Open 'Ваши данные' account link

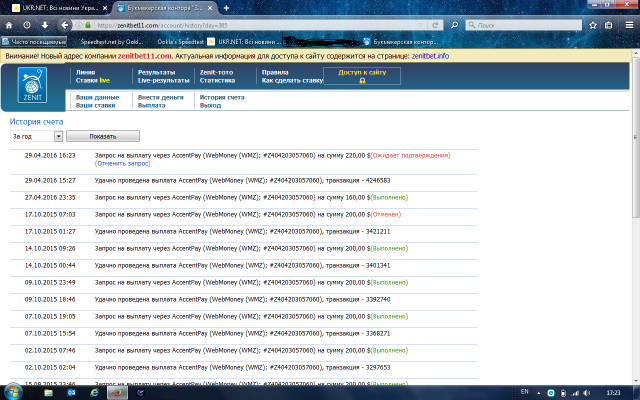[98, 98]
